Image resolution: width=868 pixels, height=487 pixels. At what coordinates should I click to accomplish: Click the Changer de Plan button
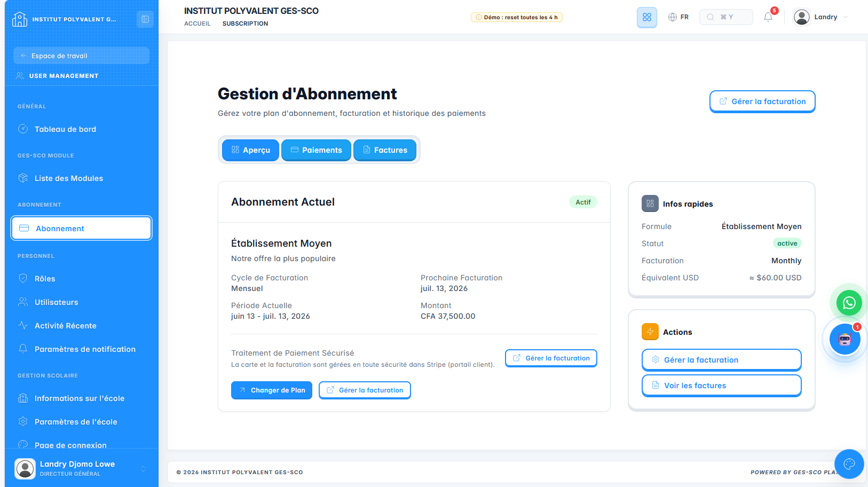click(272, 390)
